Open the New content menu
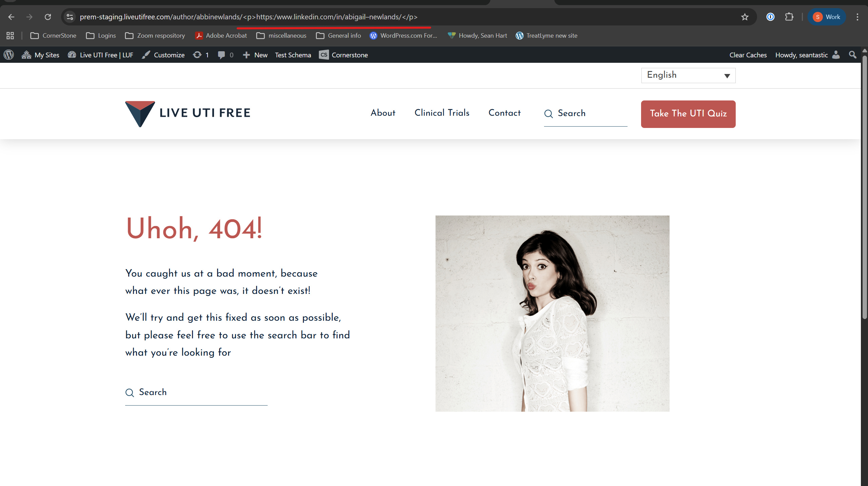This screenshot has height=486, width=868. click(255, 55)
